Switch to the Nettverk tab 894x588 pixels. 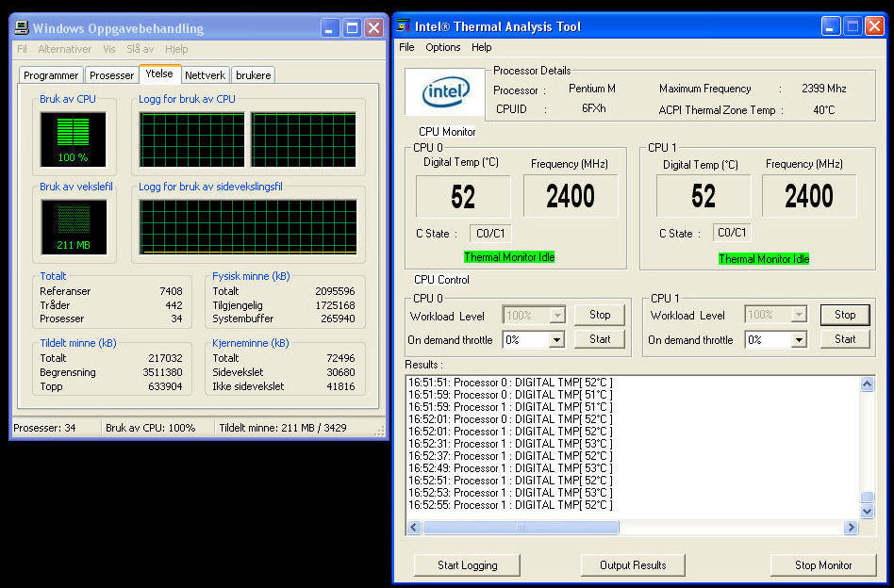[x=206, y=75]
